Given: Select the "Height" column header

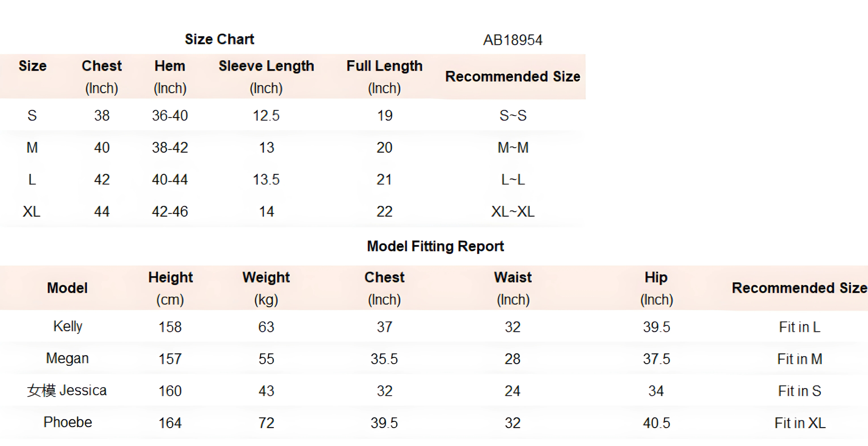Looking at the screenshot, I should (171, 278).
